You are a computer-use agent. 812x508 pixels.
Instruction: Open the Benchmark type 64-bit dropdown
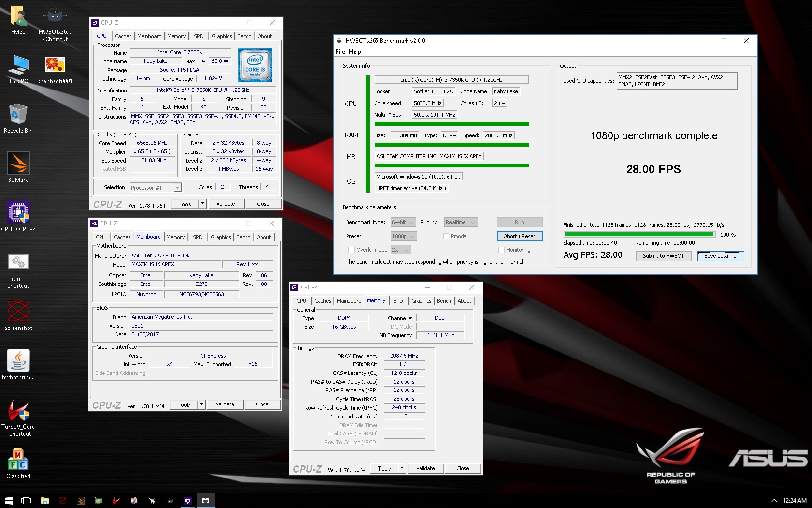(403, 222)
